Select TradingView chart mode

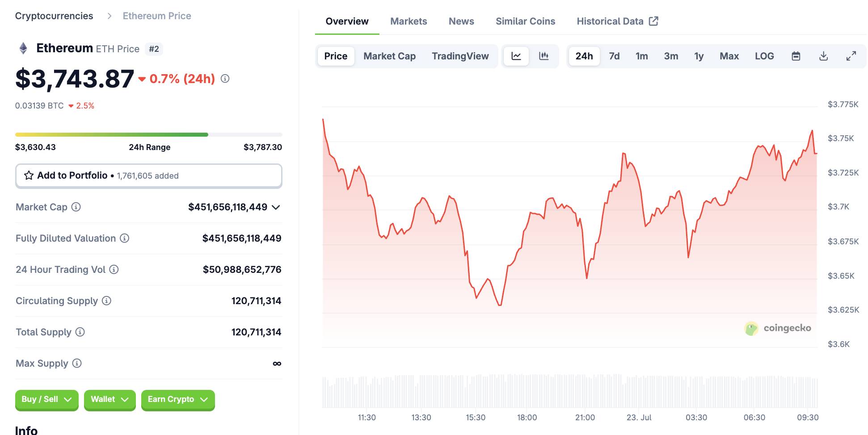[460, 56]
